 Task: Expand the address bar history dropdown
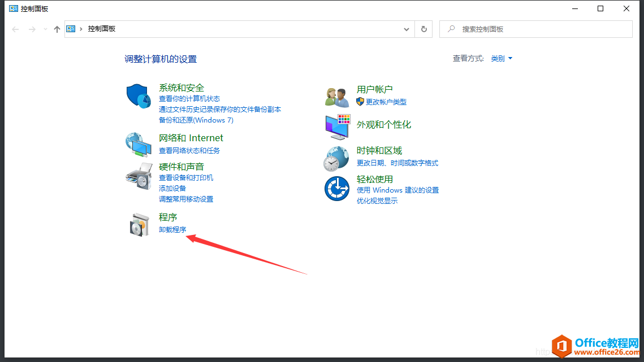(x=406, y=29)
